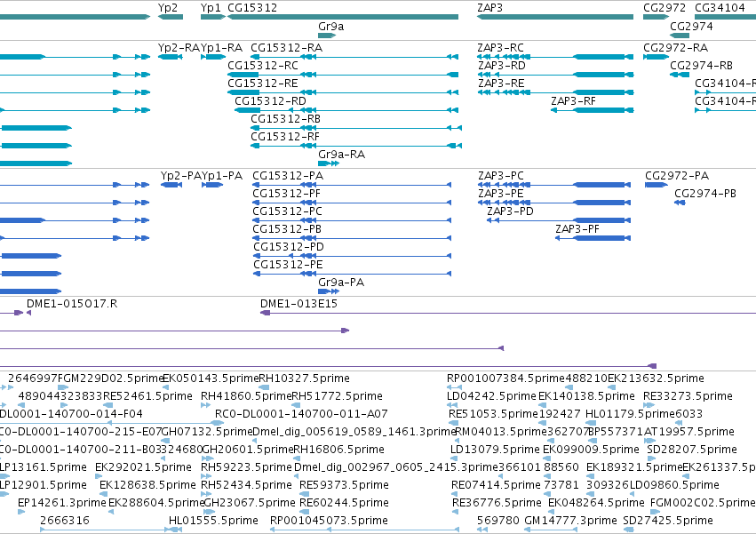756x534 pixels.
Task: Select transcript ZAP3-RE
Action: point(501,83)
